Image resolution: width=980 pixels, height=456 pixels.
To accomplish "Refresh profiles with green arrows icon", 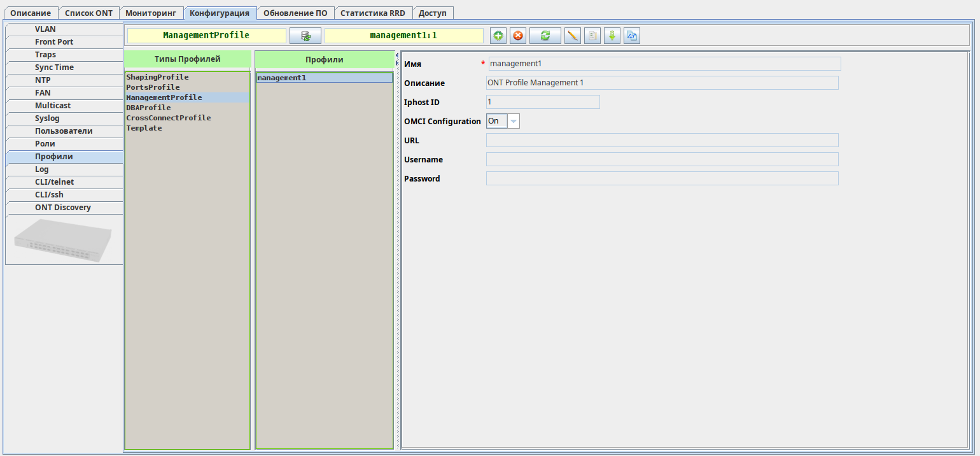I will (545, 36).
